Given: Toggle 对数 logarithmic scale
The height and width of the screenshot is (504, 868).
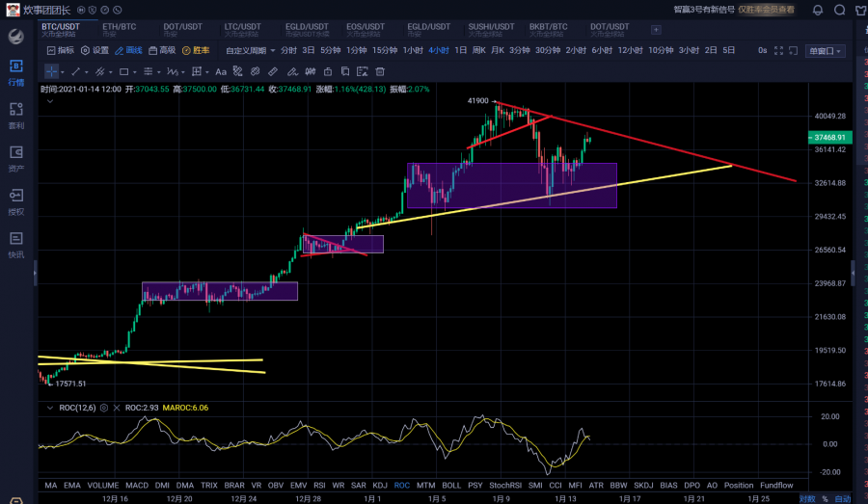Looking at the screenshot, I should 807,499.
